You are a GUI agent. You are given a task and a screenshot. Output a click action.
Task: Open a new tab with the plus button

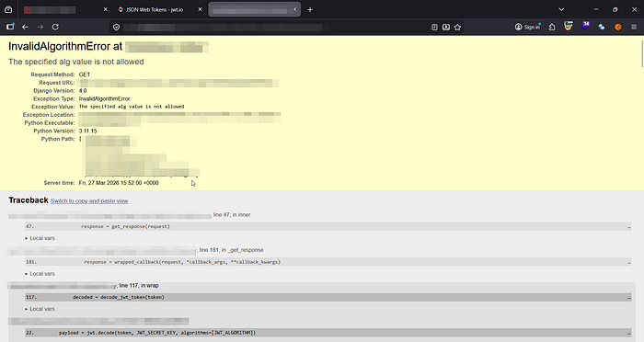click(310, 9)
